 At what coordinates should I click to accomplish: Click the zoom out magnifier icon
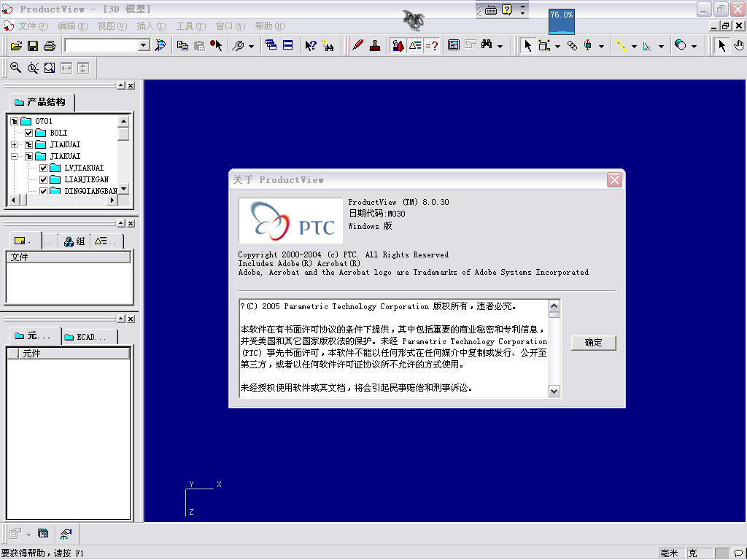point(16,68)
